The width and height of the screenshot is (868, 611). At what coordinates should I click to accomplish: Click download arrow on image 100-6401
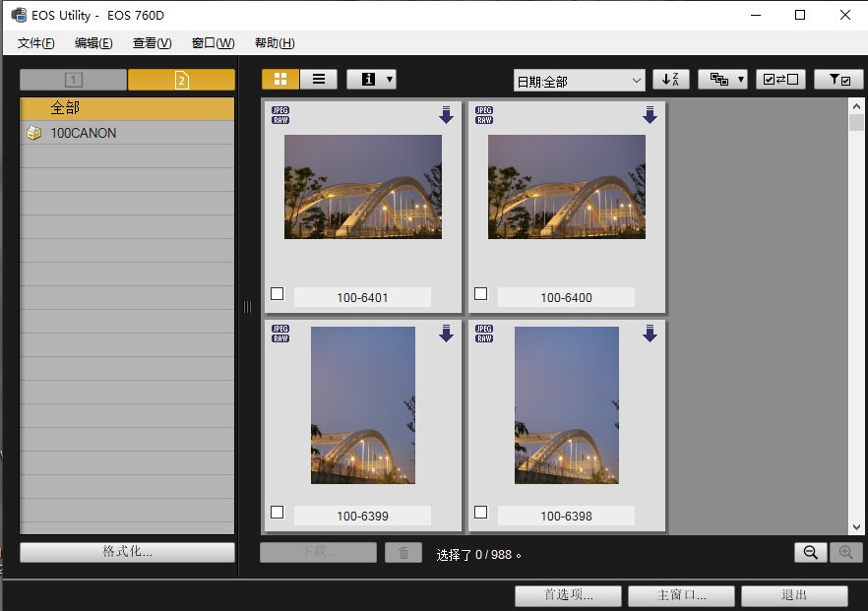point(446,115)
